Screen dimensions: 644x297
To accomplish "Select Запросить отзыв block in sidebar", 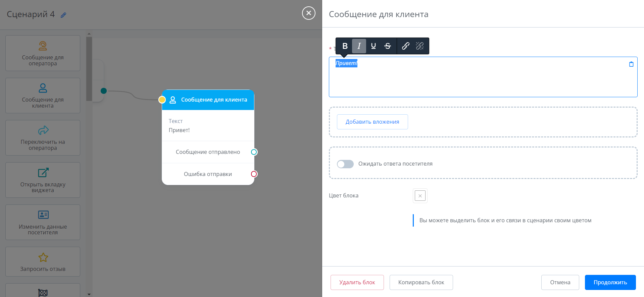I will pyautogui.click(x=43, y=261).
